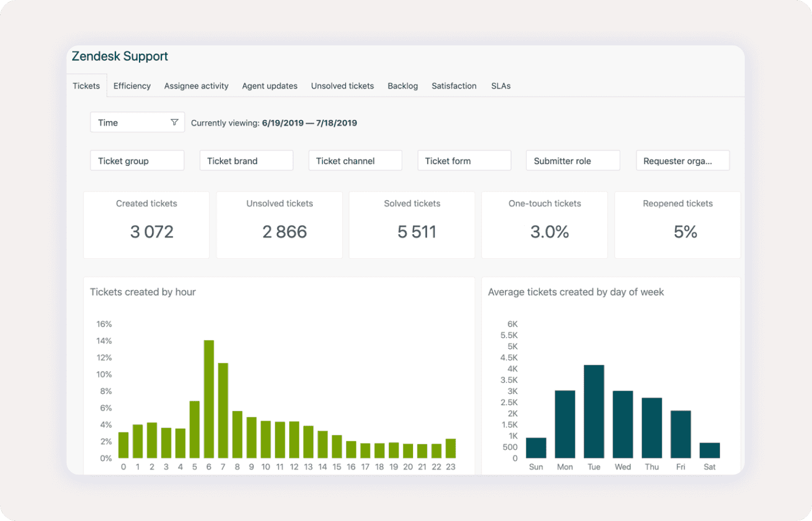Select the hour 12 bar in hourly chart
Screen dimensions: 812x521
coord(294,440)
